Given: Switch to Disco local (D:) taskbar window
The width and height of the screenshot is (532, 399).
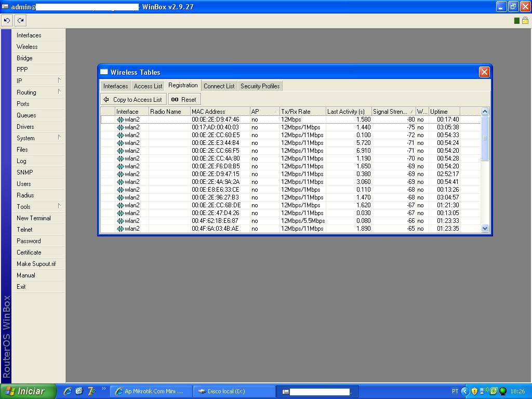Looking at the screenshot, I should [x=234, y=391].
